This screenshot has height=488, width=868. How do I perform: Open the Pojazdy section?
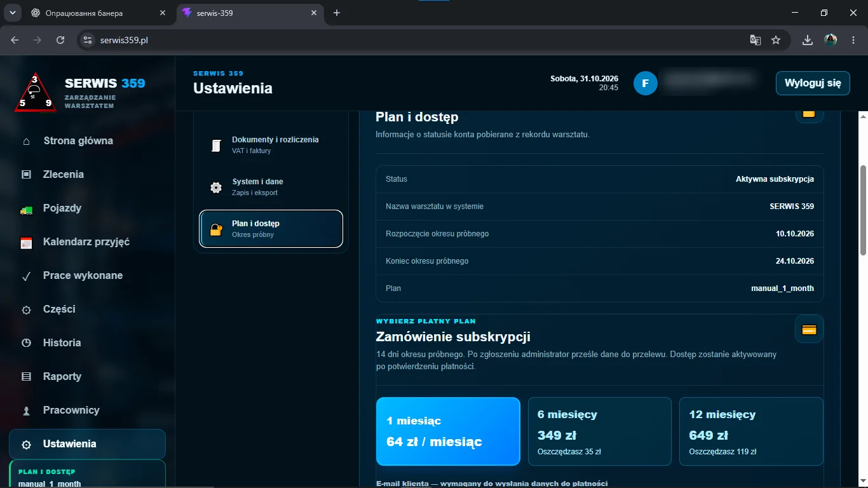pyautogui.click(x=87, y=208)
